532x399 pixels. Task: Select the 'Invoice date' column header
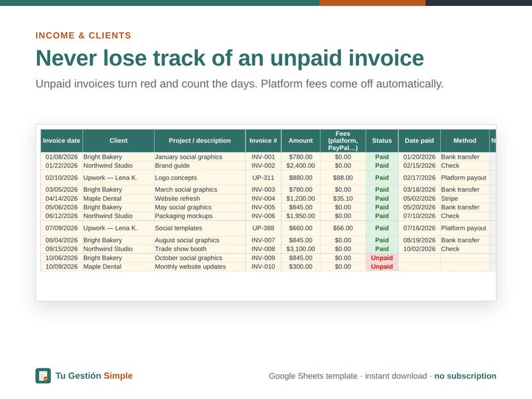coord(62,141)
